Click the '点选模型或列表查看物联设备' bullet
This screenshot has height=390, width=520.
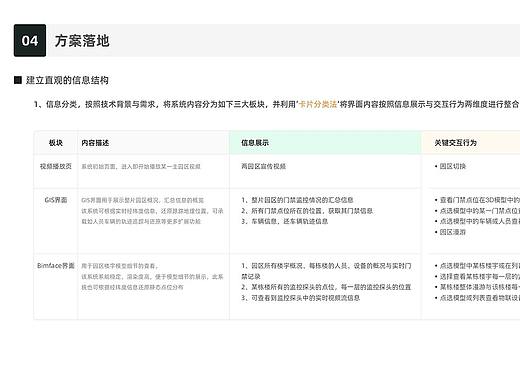[x=477, y=298]
